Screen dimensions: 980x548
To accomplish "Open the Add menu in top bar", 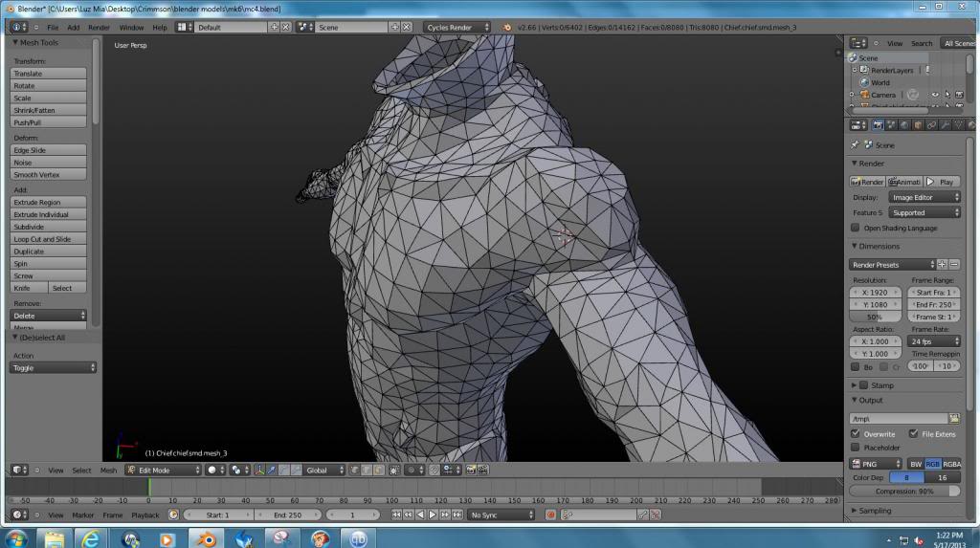I will pos(73,28).
